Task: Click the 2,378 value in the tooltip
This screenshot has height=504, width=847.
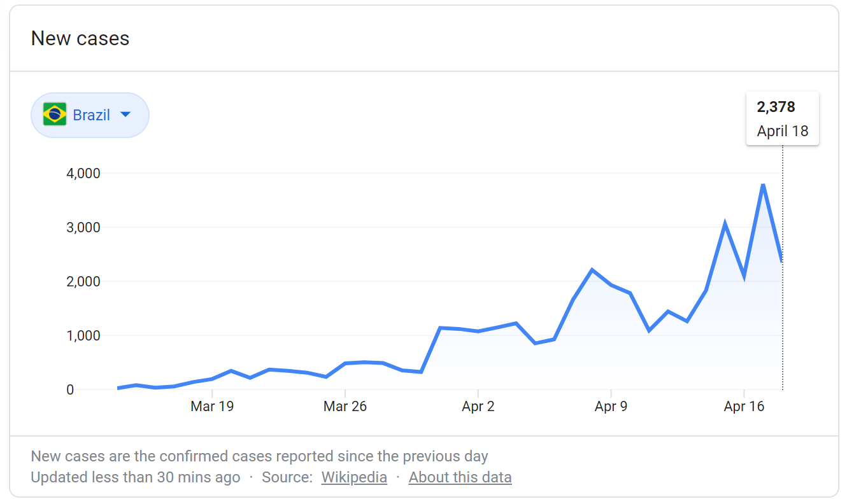Action: [x=776, y=107]
